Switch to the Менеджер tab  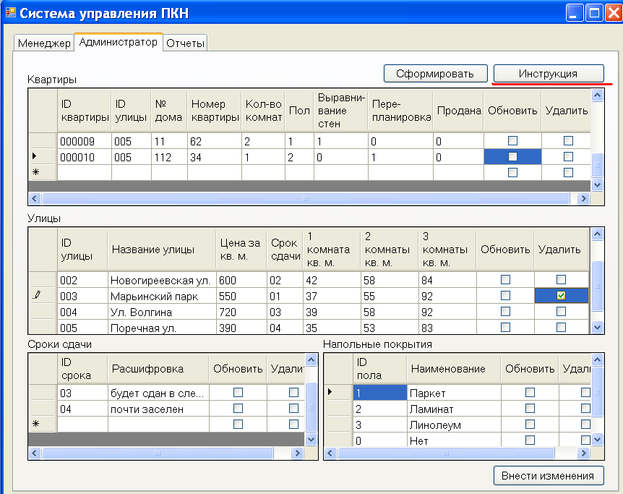pyautogui.click(x=44, y=44)
